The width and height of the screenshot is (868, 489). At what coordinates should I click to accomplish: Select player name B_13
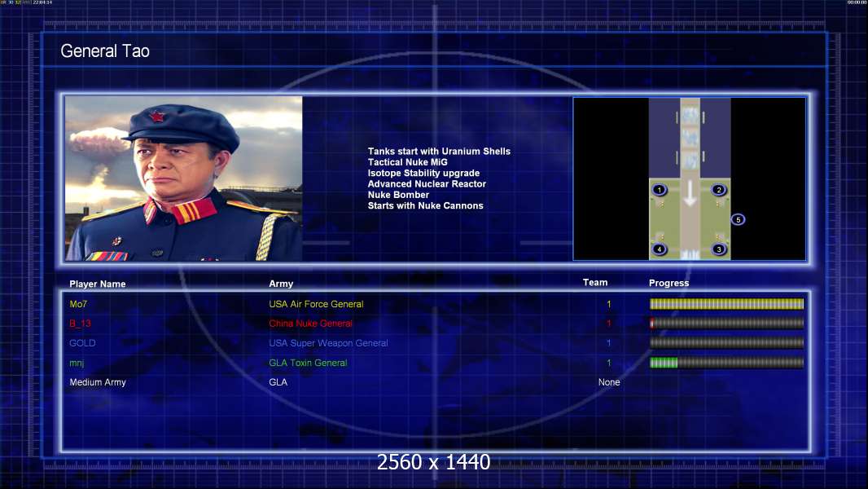coord(80,324)
